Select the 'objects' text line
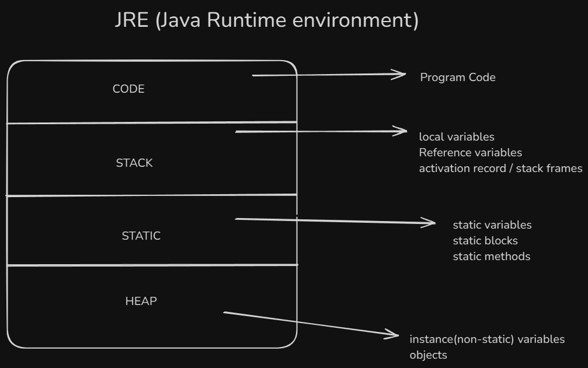588x368 pixels. click(x=428, y=355)
